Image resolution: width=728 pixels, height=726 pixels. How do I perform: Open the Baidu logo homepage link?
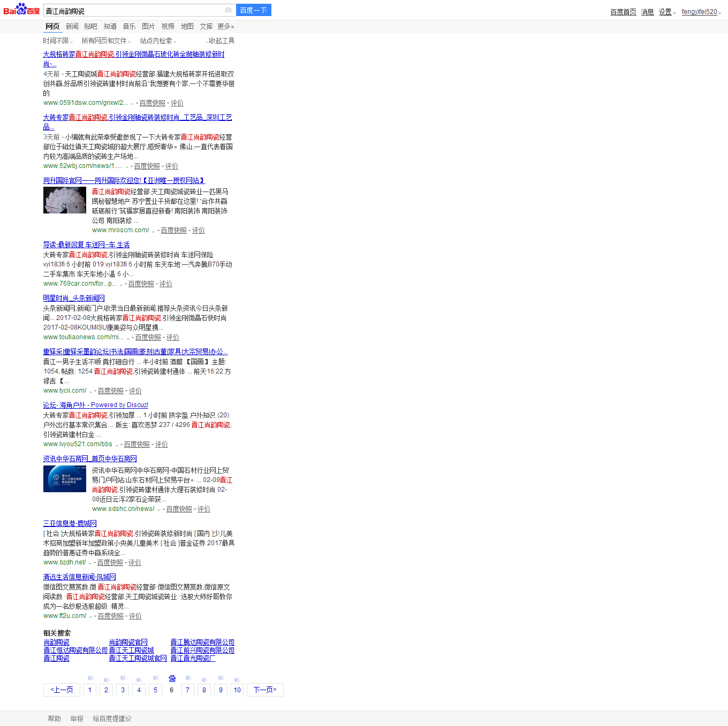pos(21,10)
